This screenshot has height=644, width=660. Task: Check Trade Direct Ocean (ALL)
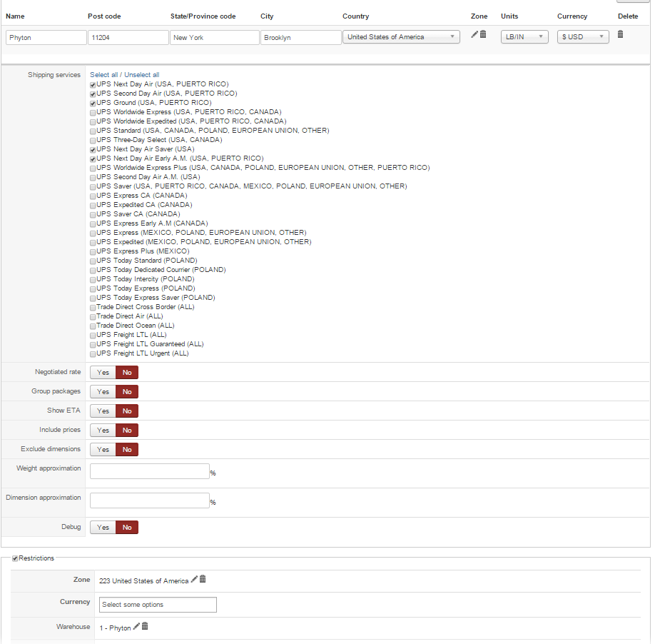93,326
